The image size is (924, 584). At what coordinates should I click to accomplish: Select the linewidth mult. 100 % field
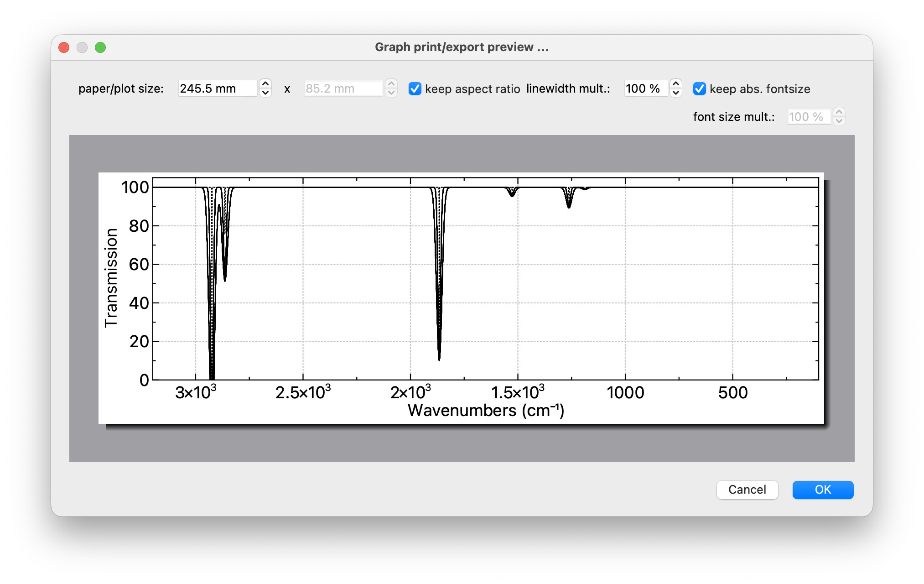point(645,89)
